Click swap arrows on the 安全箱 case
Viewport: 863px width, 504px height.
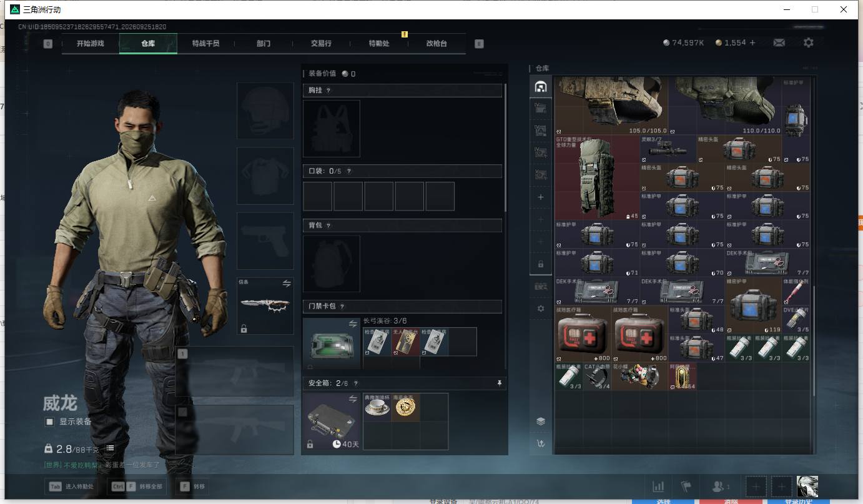coord(353,398)
